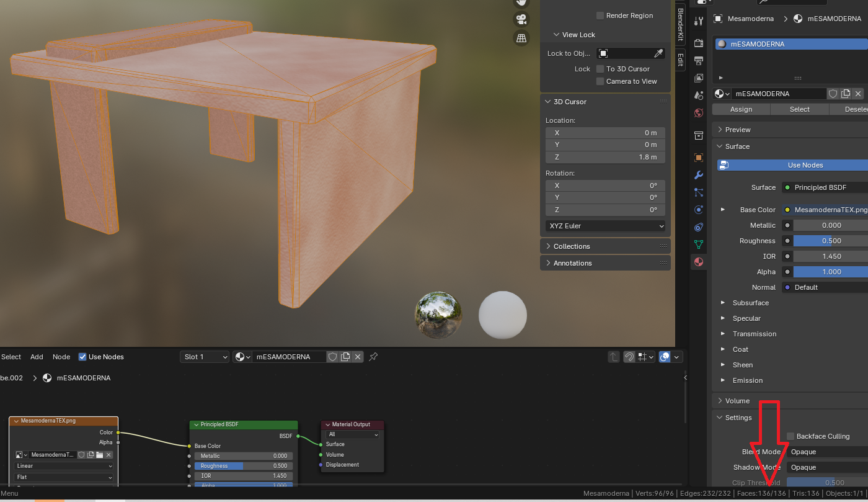868x502 pixels.
Task: Uncheck Use Nodes in node editor header
Action: [82, 357]
